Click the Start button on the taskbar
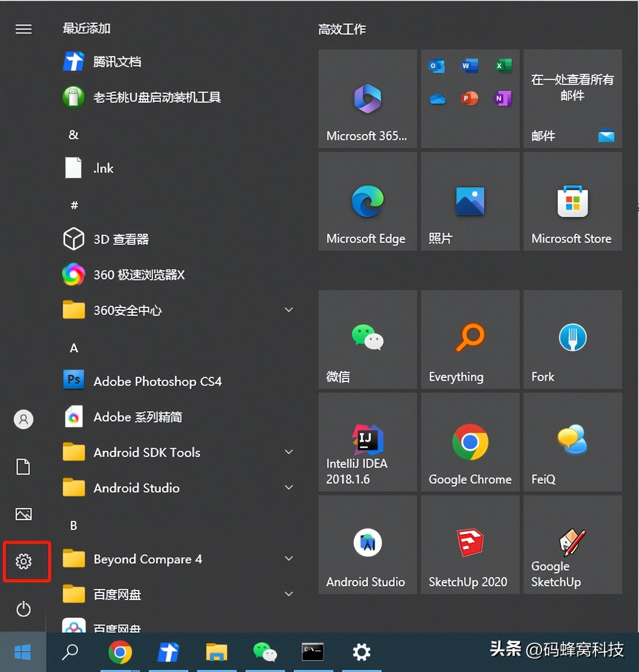Screen dimensions: 639x672 tap(21, 652)
